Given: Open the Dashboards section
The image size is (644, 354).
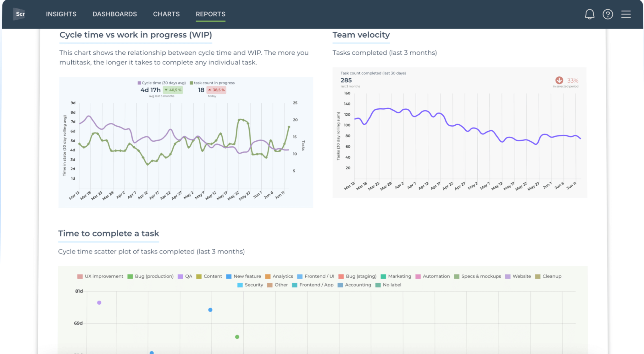Looking at the screenshot, I should (115, 14).
